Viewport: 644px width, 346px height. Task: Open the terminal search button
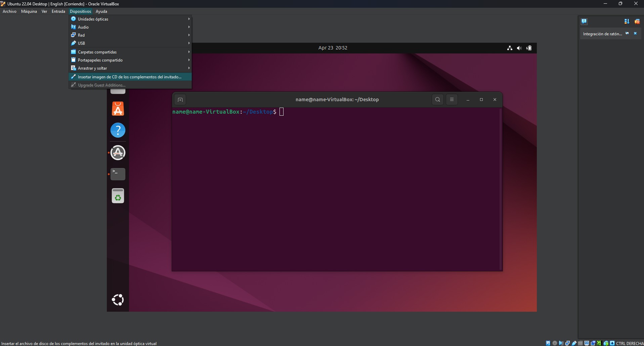point(437,100)
